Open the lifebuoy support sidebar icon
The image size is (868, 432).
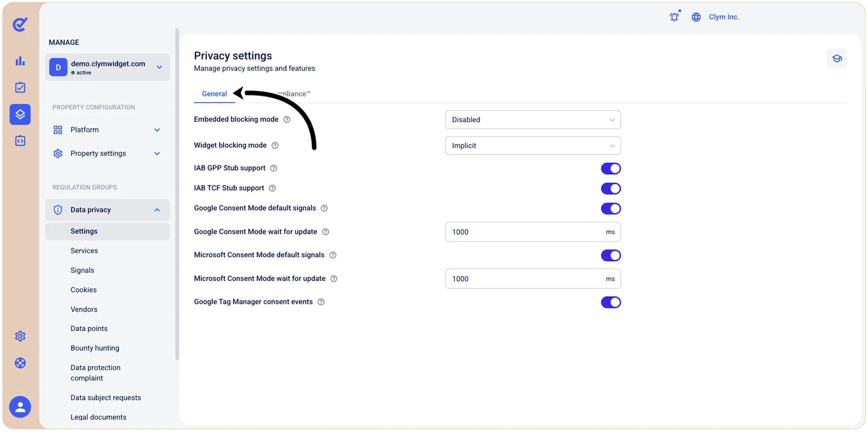coord(20,363)
